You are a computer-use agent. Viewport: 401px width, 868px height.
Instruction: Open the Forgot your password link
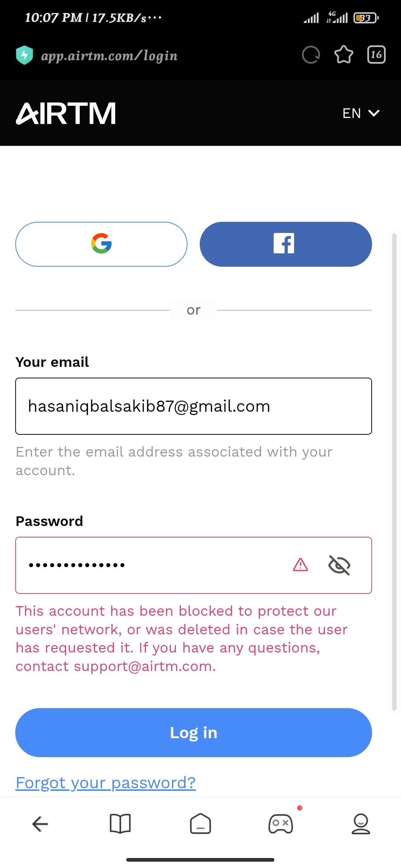click(105, 783)
